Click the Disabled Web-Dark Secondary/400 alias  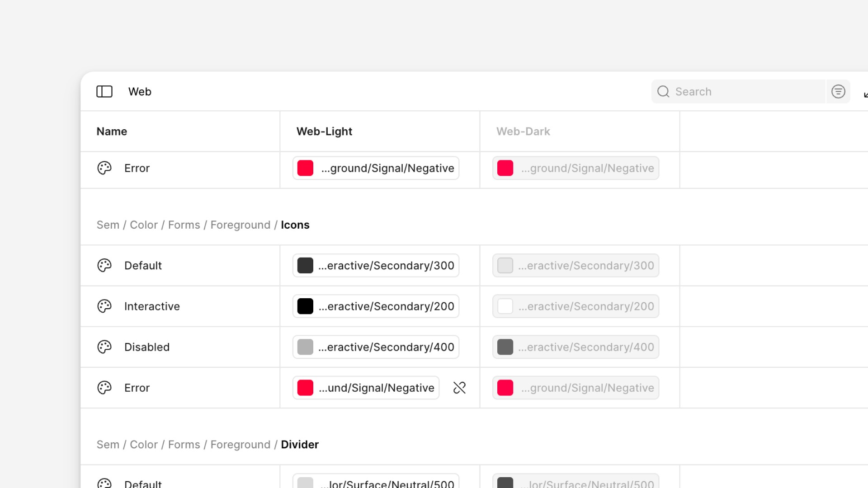pyautogui.click(x=585, y=347)
